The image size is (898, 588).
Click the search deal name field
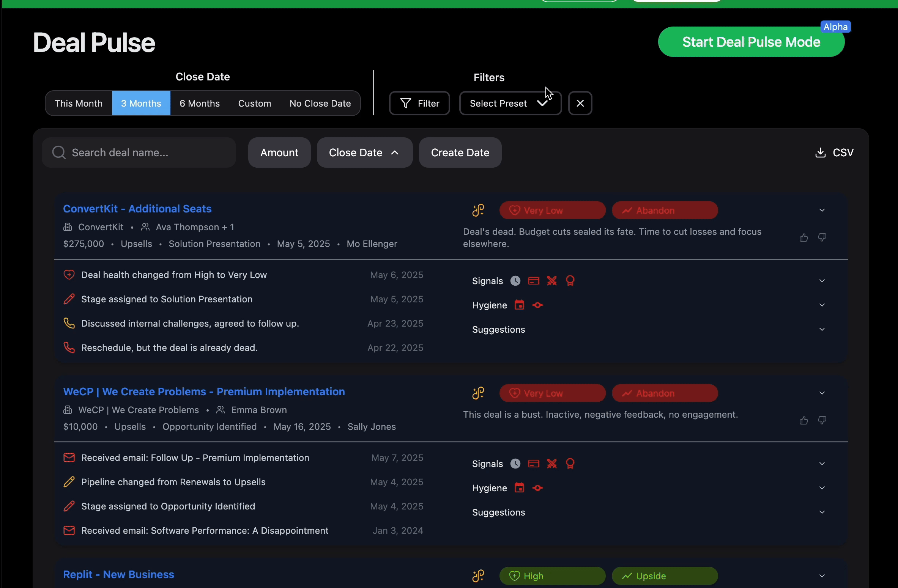139,153
